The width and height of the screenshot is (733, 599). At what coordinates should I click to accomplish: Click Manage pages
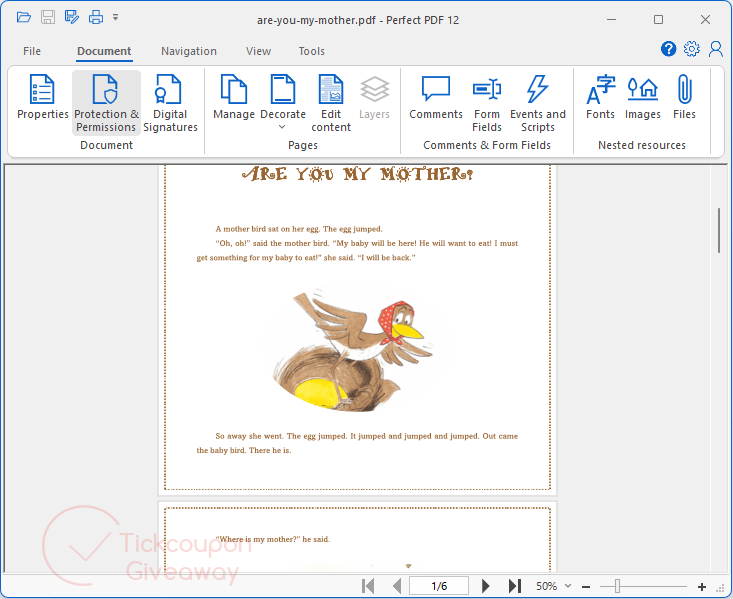(234, 97)
